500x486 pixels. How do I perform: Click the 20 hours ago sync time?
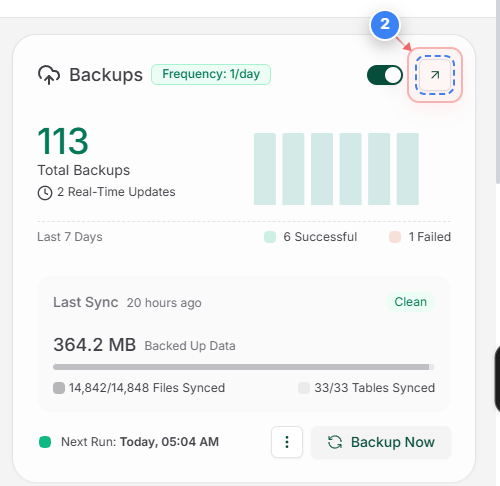164,303
